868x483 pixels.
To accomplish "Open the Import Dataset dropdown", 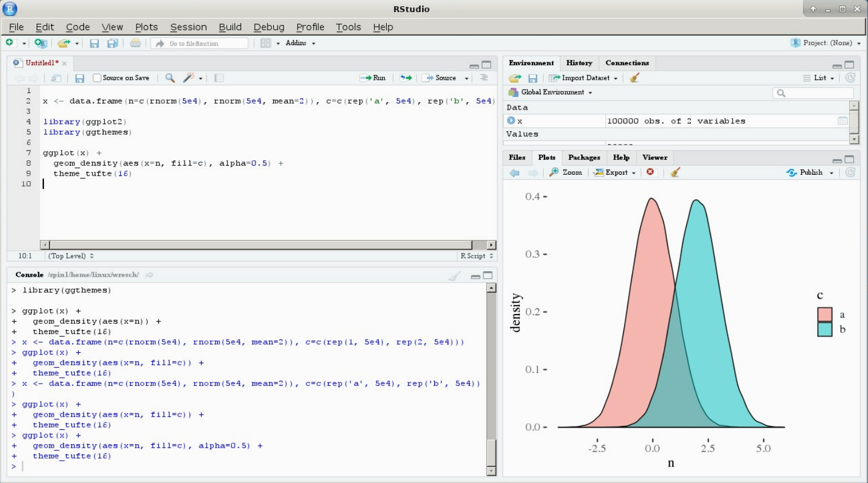I will (x=585, y=78).
